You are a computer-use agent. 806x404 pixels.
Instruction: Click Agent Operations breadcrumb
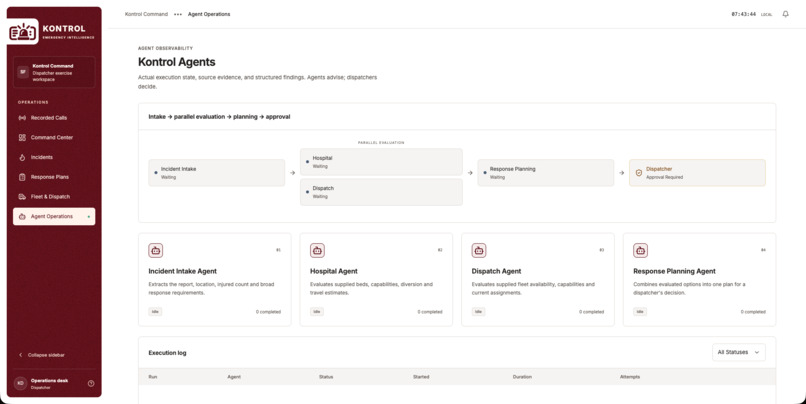209,14
